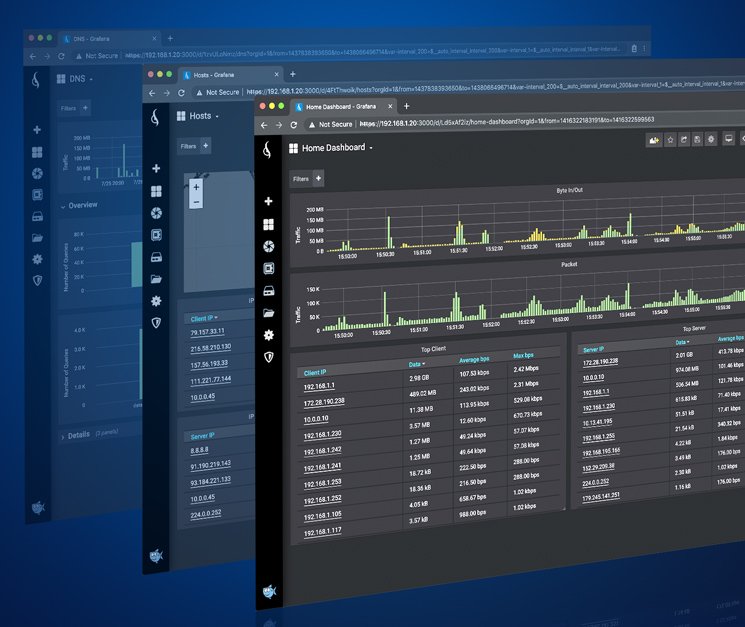Sort Hosts table by Client IP column
745x627 pixels.
pyautogui.click(x=204, y=318)
